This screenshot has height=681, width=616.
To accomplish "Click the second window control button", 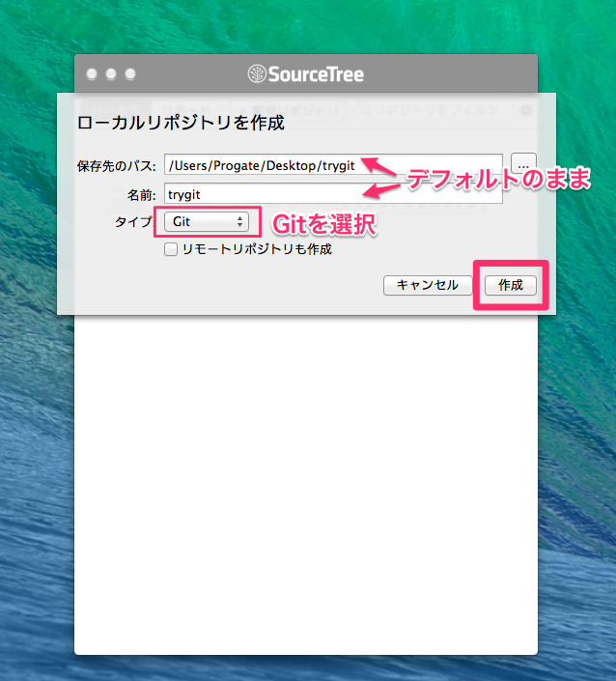I will click(x=111, y=74).
